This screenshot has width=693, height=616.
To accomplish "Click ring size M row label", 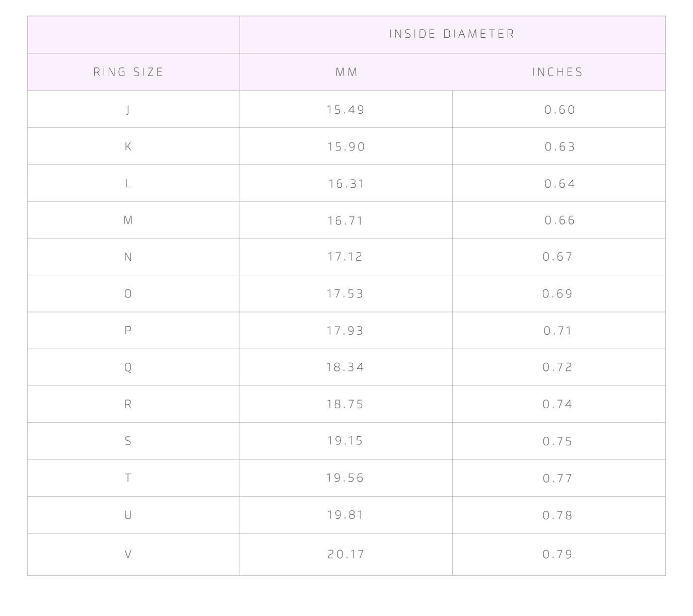I will click(x=128, y=220).
